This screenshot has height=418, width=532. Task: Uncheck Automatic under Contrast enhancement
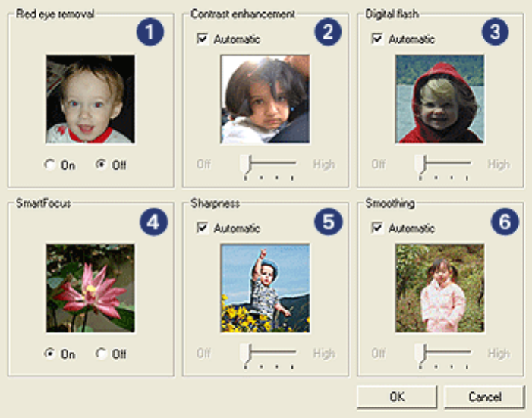click(203, 39)
